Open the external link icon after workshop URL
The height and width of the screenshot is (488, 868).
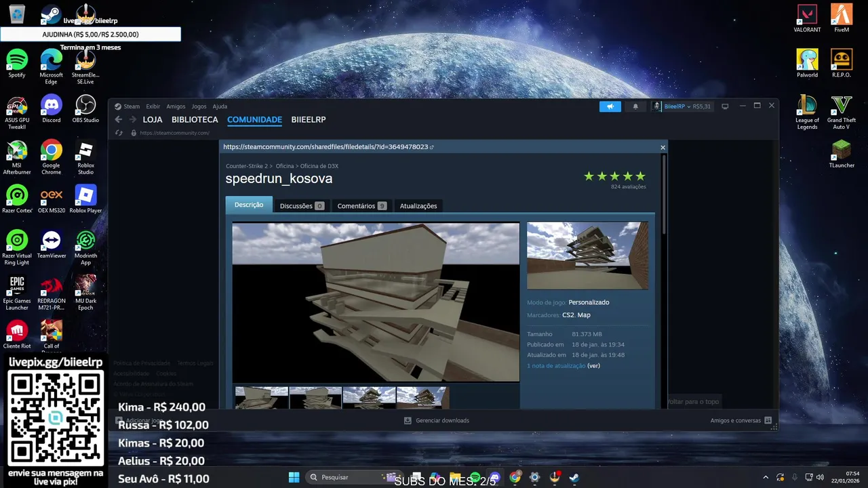[432, 147]
